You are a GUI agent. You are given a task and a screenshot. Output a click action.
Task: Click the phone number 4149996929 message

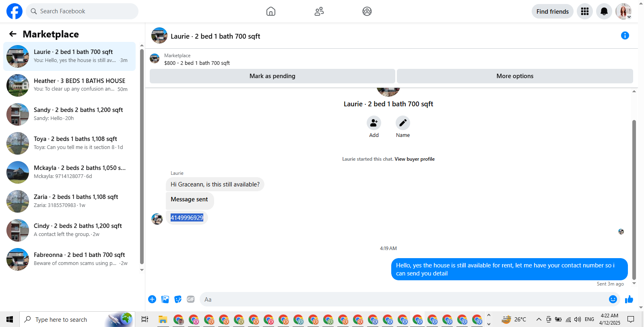187,218
